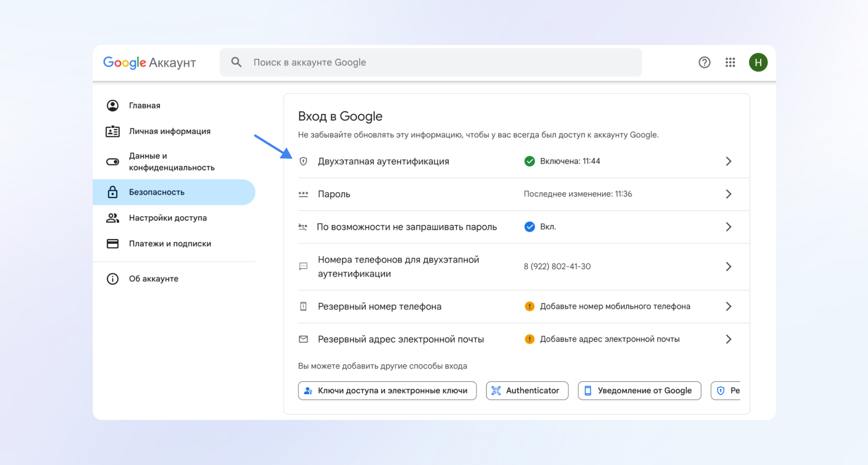Click orange warning beside Добавьте номер мобильного телефона
The height and width of the screenshot is (465, 868).
[x=529, y=307]
